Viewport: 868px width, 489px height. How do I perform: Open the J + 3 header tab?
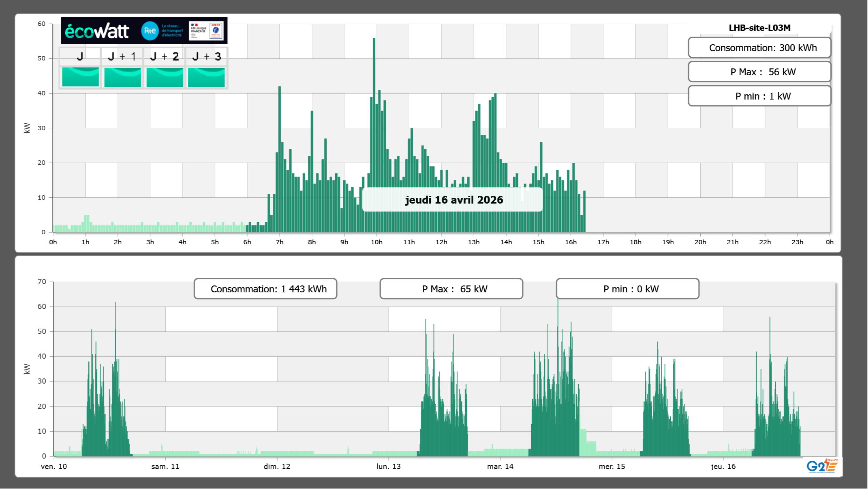pos(206,56)
